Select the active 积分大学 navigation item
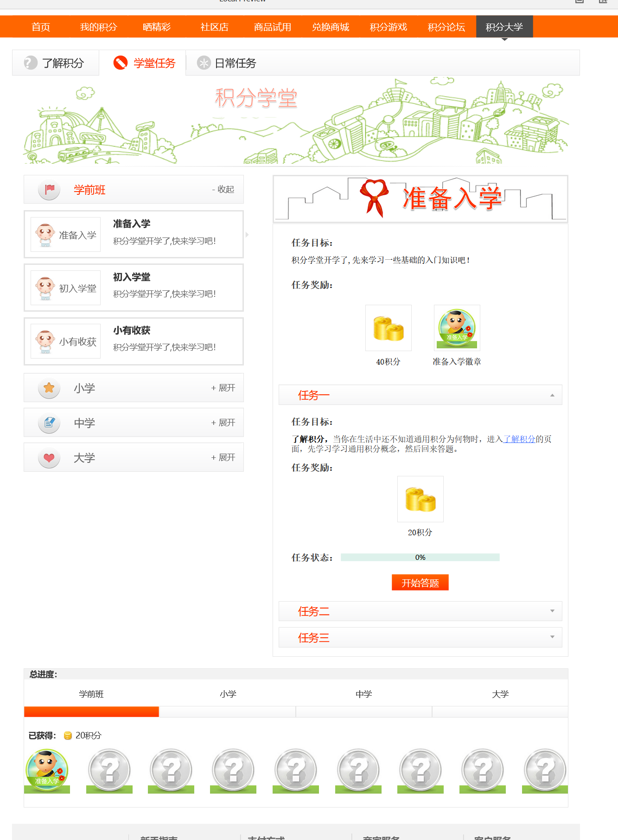This screenshot has width=618, height=840. click(x=504, y=27)
